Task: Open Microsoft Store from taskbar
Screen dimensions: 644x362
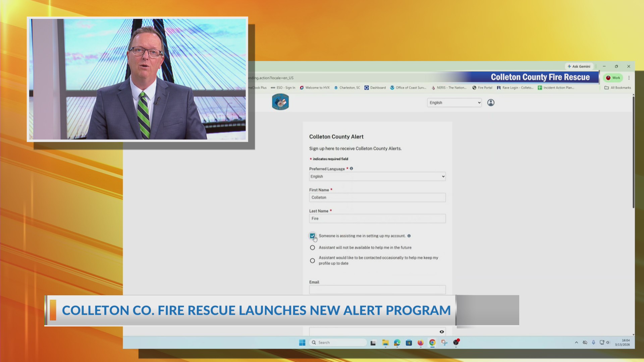Action: [409, 343]
